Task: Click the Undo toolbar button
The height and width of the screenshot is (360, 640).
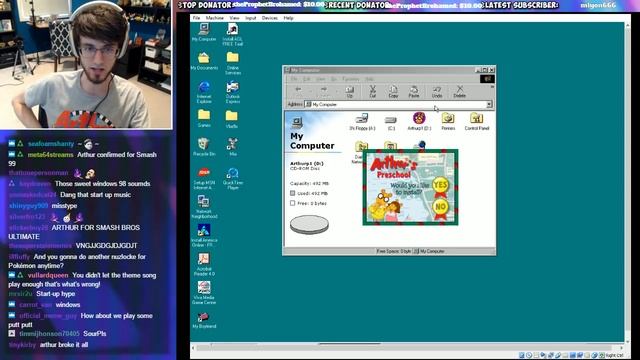Action: [437, 91]
